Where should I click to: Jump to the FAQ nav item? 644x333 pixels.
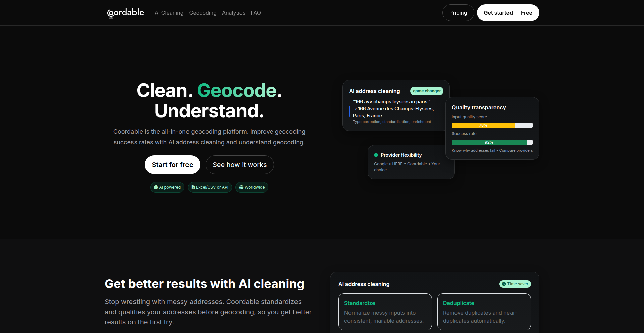pos(256,13)
